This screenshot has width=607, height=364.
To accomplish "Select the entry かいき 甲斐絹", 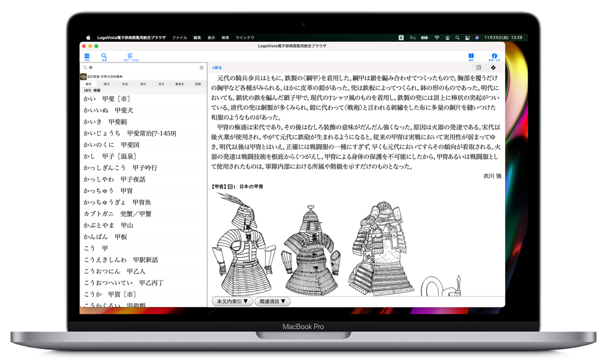I will point(143,122).
